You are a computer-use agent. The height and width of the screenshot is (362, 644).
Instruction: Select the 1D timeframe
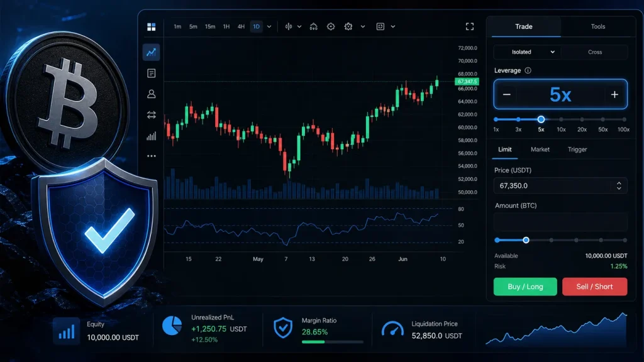257,26
